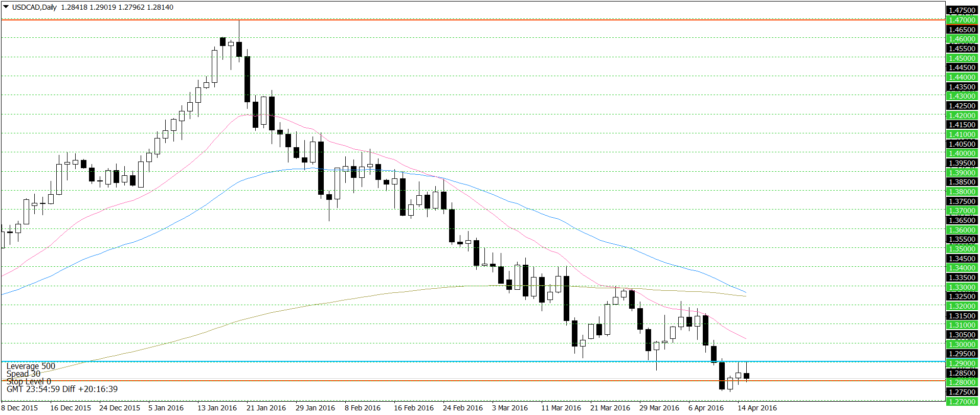Image resolution: width=980 pixels, height=415 pixels.
Task: Select the orange horizontal line at 1.47000
Action: (473, 19)
